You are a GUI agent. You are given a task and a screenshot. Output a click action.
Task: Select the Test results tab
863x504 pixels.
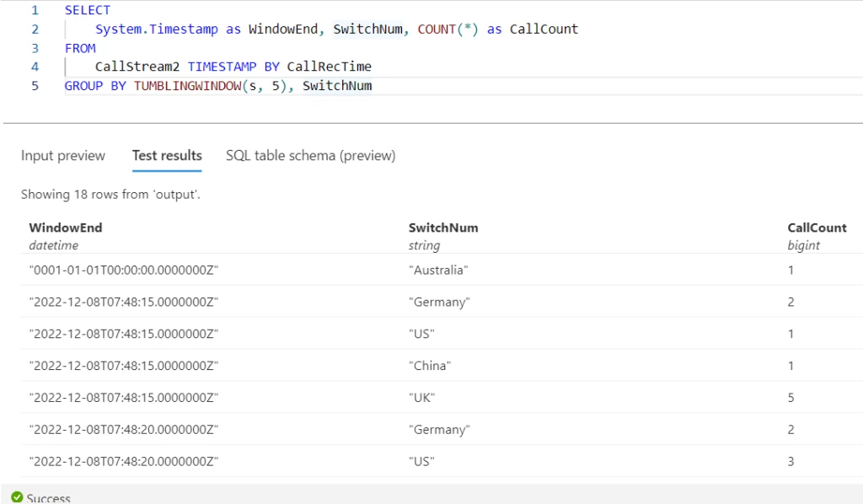(x=167, y=156)
